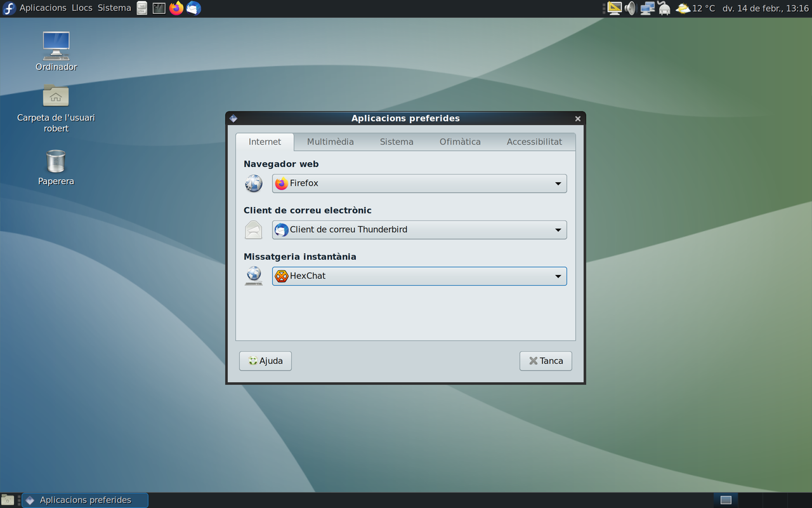
Task: Click the Navegador web heading
Action: click(281, 164)
